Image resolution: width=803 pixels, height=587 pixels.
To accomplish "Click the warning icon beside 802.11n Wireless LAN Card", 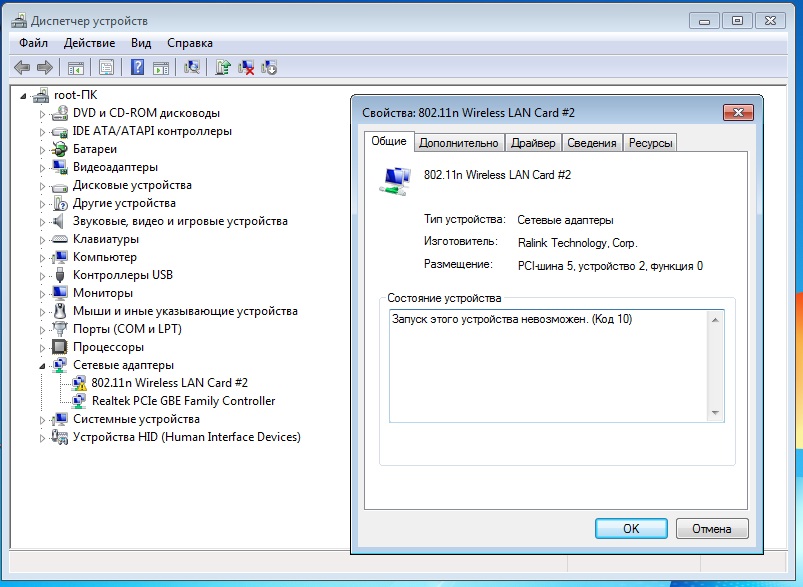I will point(79,383).
